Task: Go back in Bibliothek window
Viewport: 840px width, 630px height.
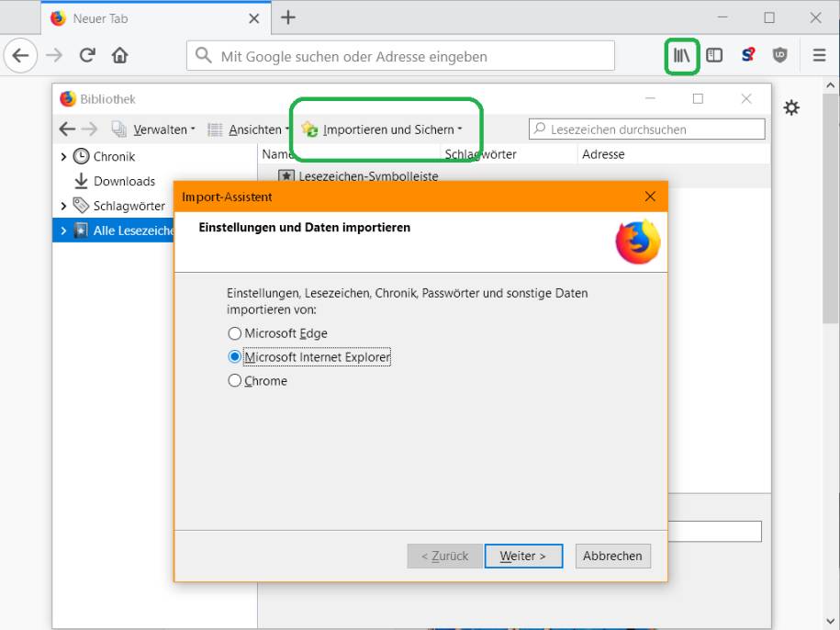Action: coord(67,129)
